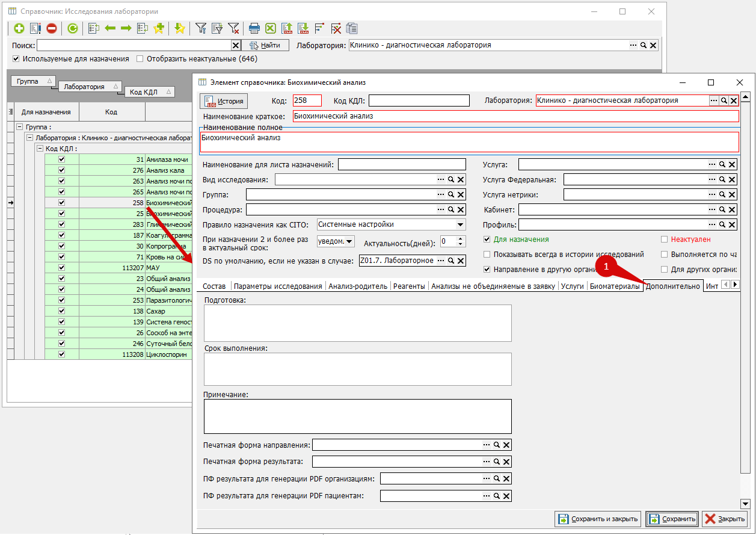Click into the 'Примечание' text area
Screen dimensions: 756x535
coord(357,416)
